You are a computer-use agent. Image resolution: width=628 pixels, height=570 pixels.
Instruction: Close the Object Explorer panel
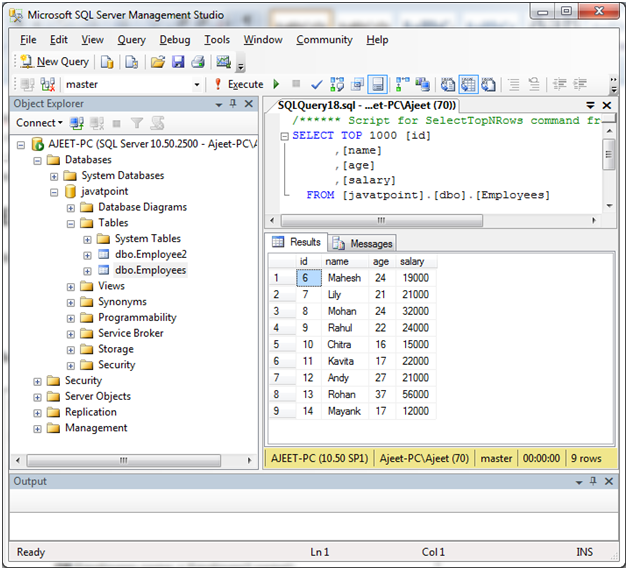[x=249, y=104]
